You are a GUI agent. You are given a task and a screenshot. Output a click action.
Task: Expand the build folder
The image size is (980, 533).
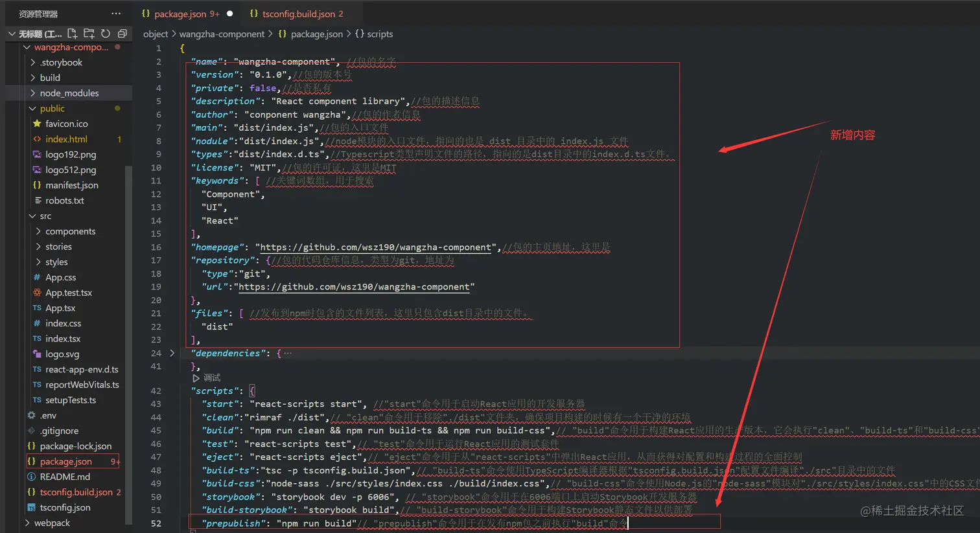tap(33, 78)
